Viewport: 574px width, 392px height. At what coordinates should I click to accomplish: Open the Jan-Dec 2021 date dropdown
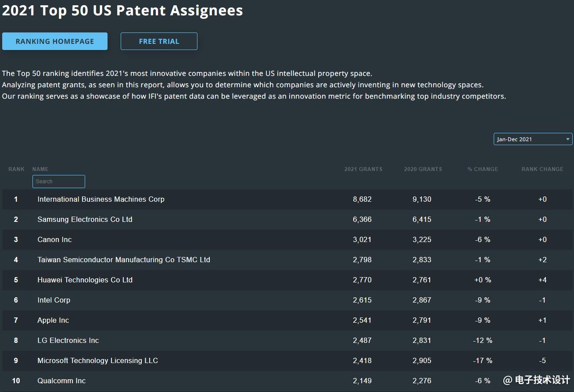coord(533,139)
